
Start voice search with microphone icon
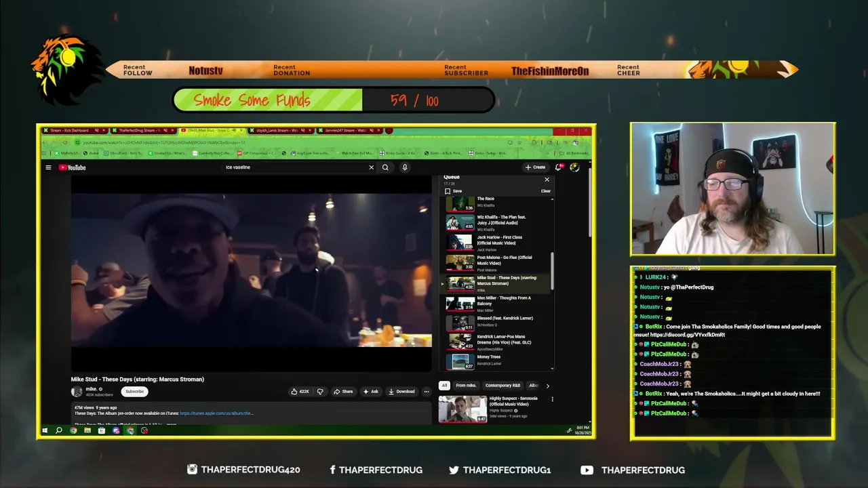tap(405, 167)
